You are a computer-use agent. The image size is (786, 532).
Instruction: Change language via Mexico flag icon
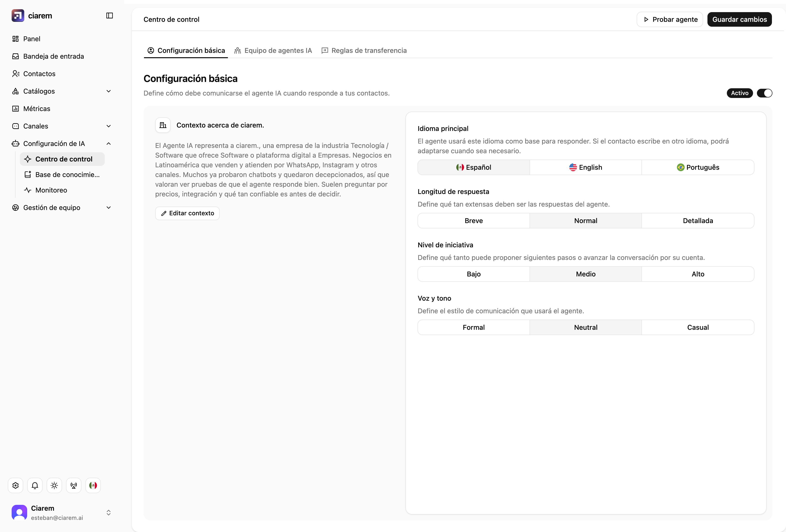pos(93,485)
